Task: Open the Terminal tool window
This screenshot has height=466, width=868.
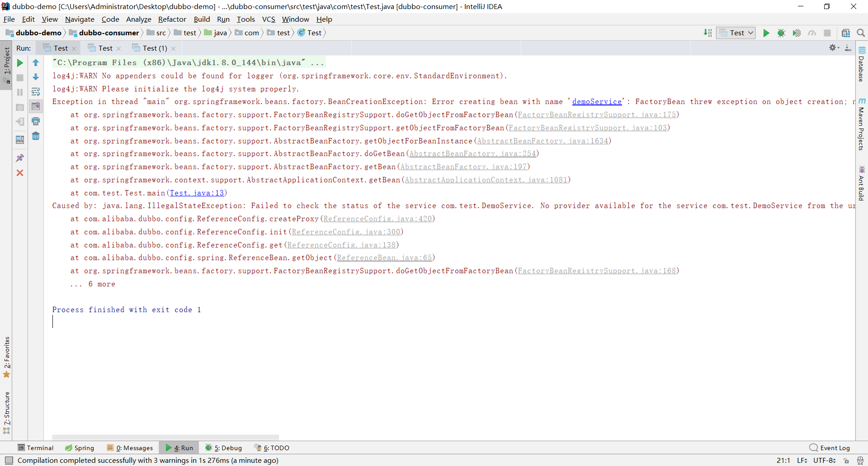Action: 35,448
